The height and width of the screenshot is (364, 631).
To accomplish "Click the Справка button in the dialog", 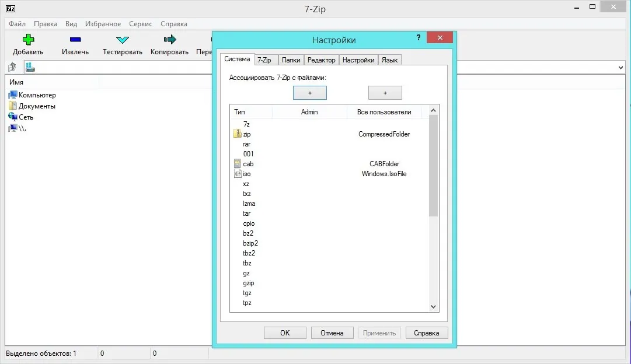I will click(427, 332).
